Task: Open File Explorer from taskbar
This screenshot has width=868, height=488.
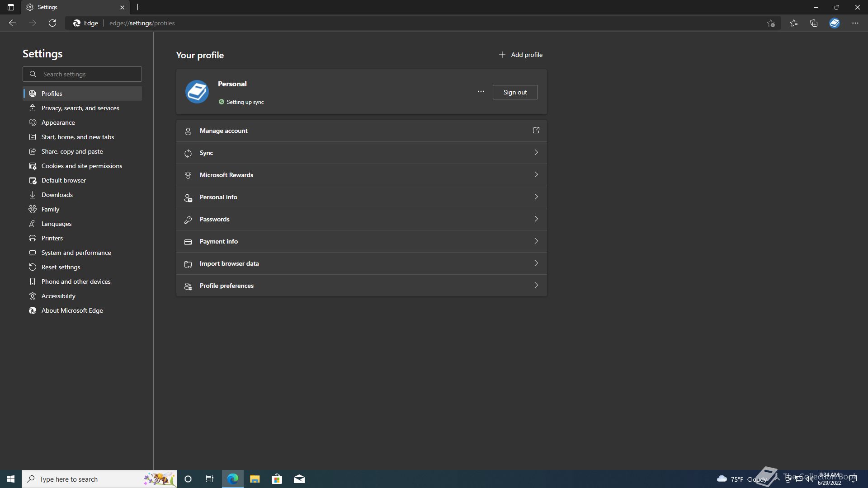Action: (x=255, y=479)
